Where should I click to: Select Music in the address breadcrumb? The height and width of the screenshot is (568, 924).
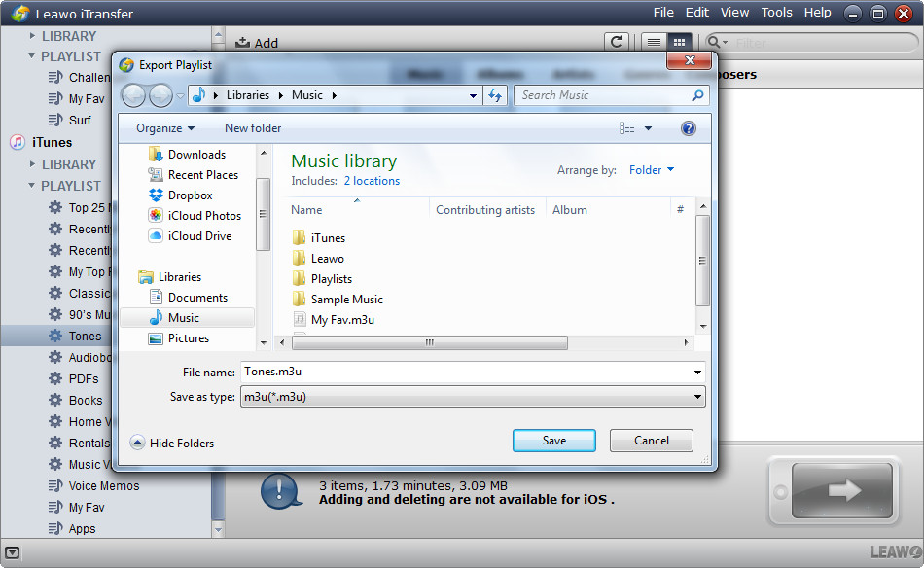307,95
